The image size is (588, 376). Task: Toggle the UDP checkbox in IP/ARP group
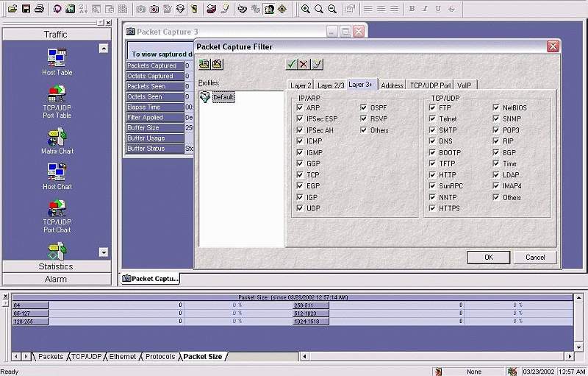300,208
